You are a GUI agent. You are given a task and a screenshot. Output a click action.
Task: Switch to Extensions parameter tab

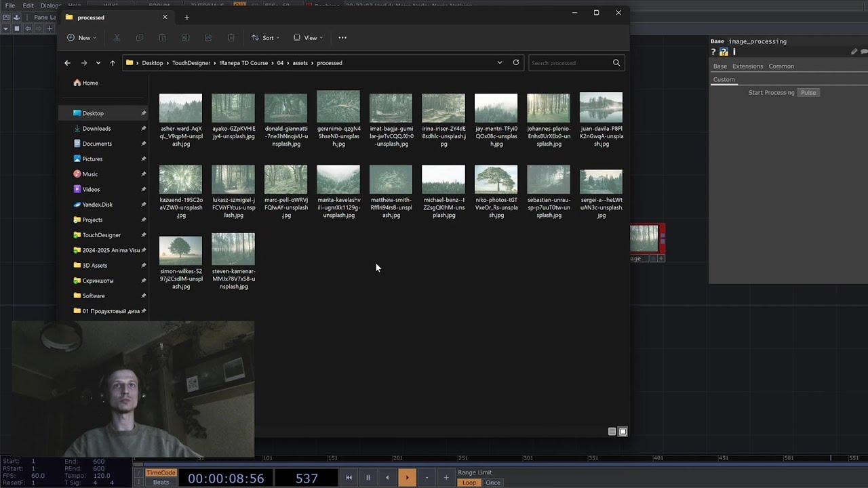point(747,66)
